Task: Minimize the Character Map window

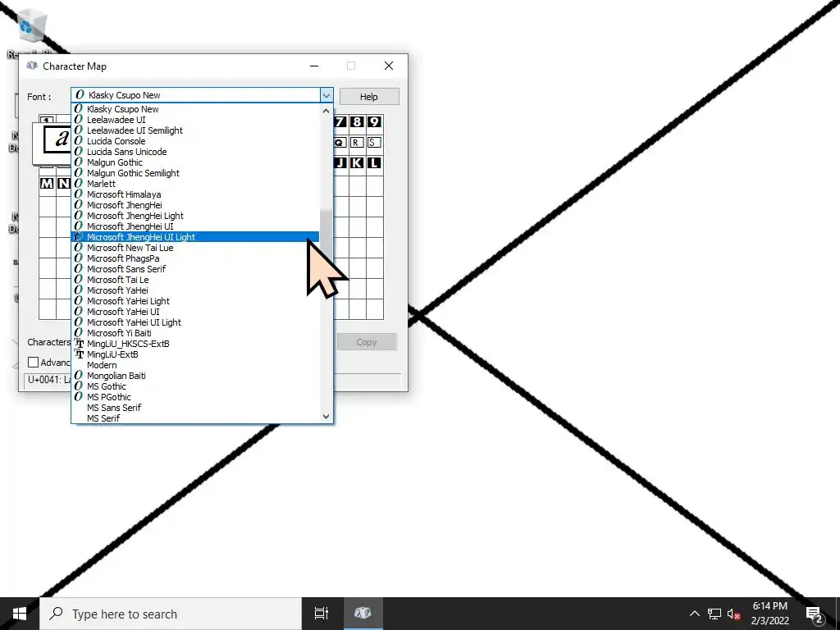Action: [314, 66]
